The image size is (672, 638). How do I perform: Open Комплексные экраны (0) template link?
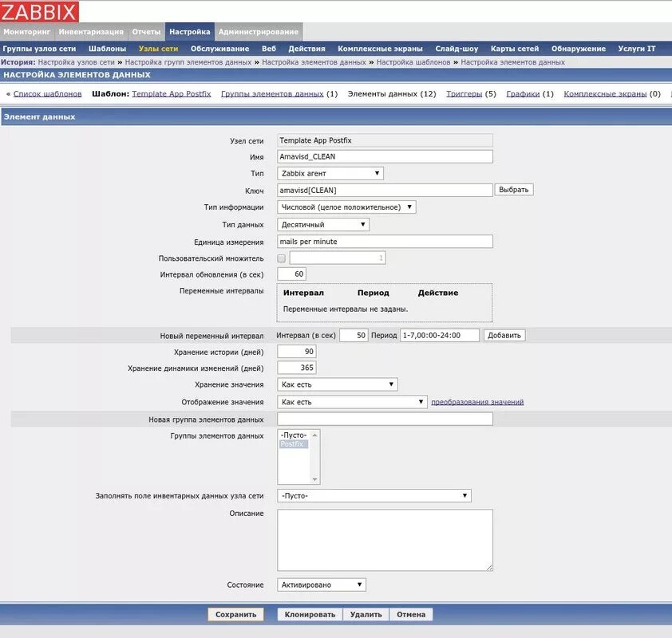click(x=605, y=94)
